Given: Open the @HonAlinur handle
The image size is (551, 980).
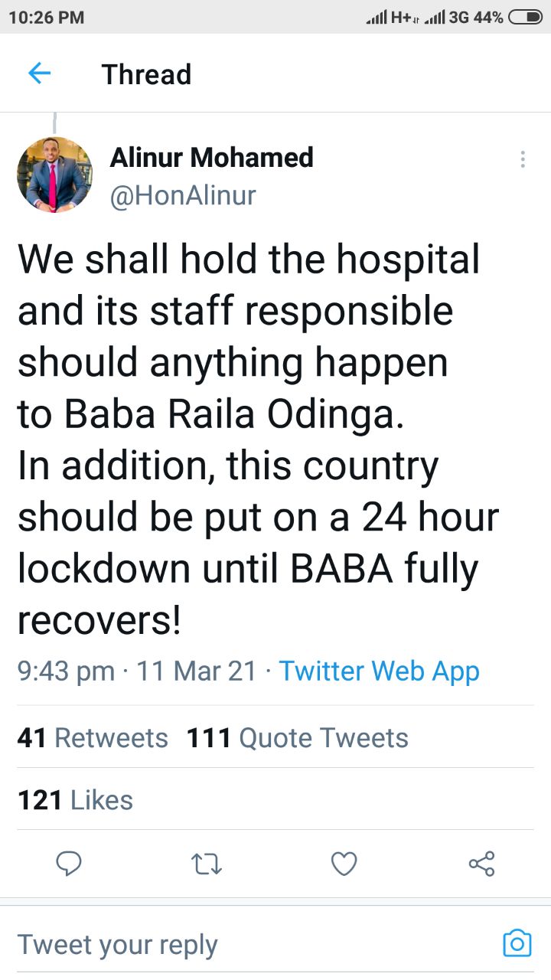Looking at the screenshot, I should [183, 196].
